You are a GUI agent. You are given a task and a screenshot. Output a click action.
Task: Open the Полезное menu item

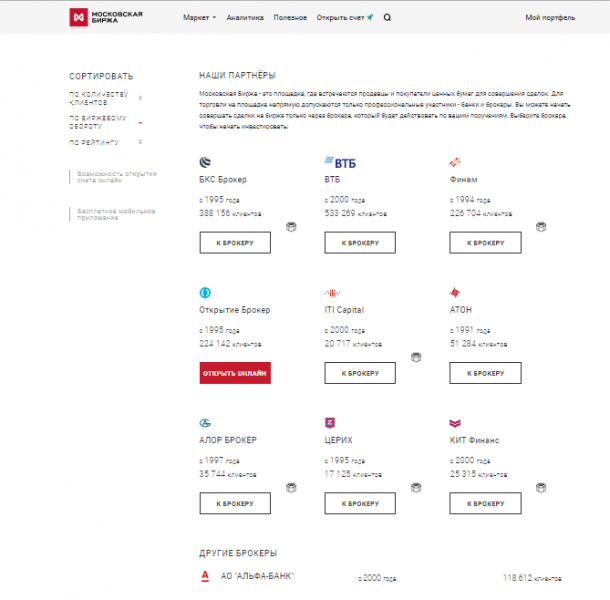290,18
